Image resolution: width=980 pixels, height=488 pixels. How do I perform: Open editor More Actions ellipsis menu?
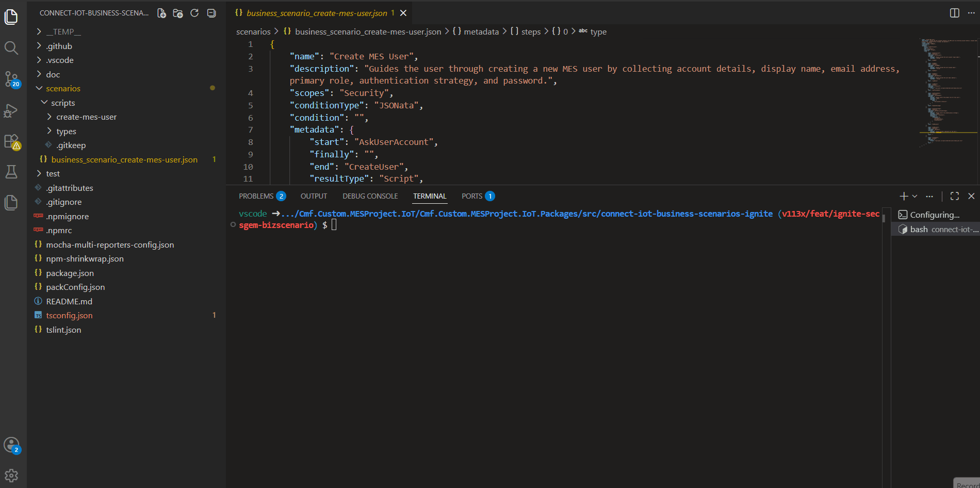click(x=971, y=13)
